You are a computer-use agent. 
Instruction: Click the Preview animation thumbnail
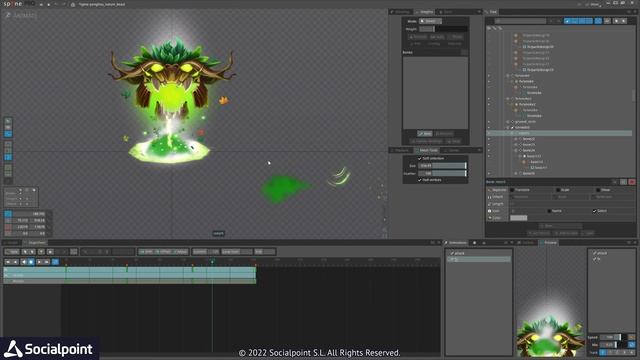(x=550, y=302)
